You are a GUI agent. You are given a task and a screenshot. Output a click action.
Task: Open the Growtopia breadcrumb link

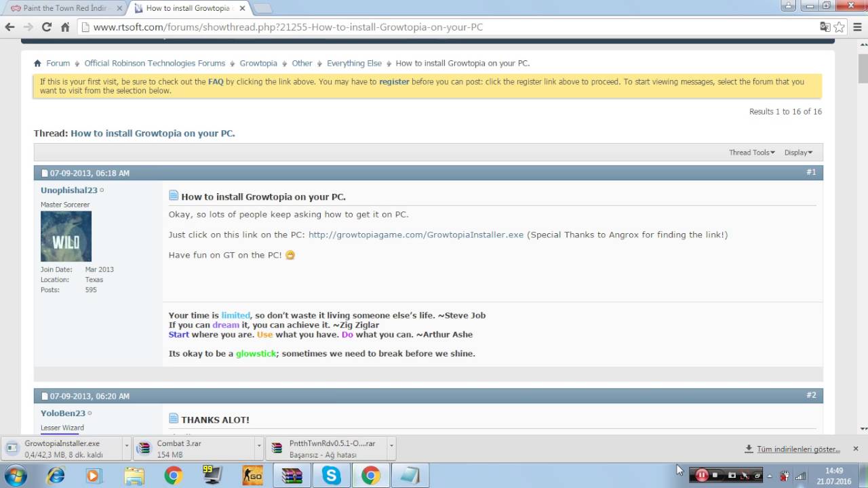(258, 63)
